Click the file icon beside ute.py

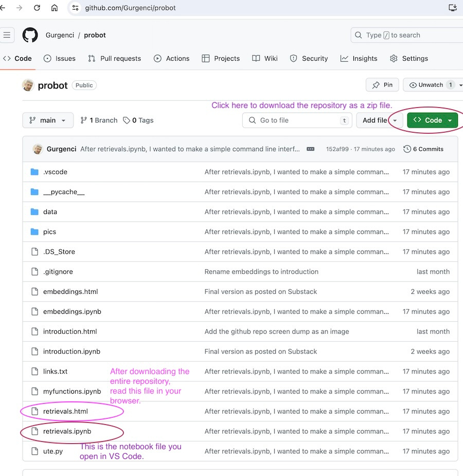35,451
